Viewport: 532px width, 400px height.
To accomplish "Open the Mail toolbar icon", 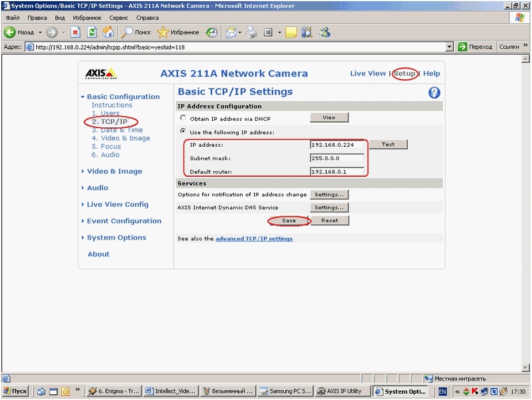I will coord(231,32).
